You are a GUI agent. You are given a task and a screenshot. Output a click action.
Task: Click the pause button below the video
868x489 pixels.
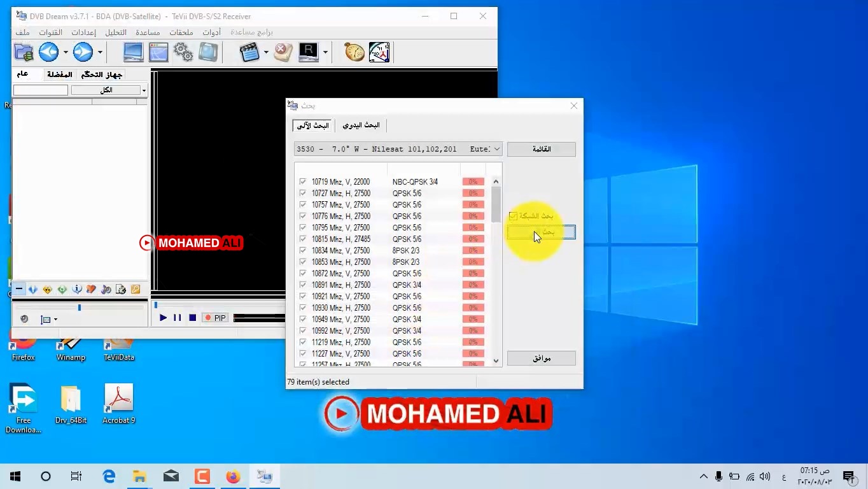click(x=178, y=318)
